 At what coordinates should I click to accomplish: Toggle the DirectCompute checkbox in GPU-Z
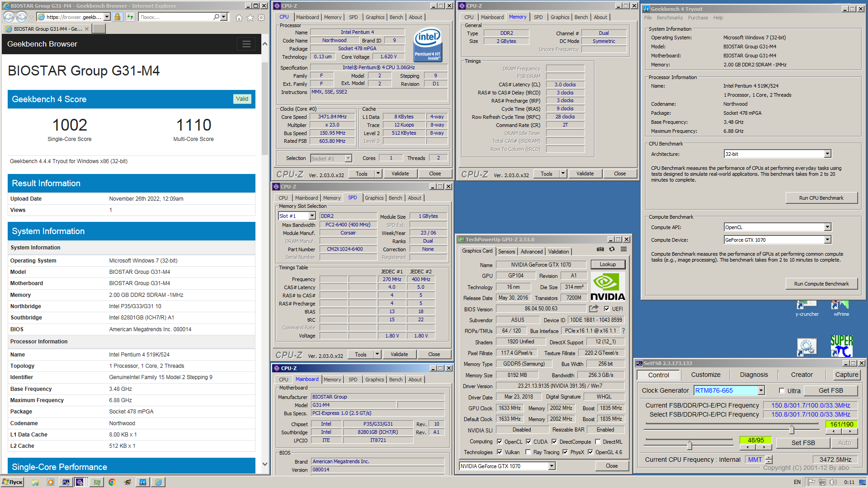554,442
